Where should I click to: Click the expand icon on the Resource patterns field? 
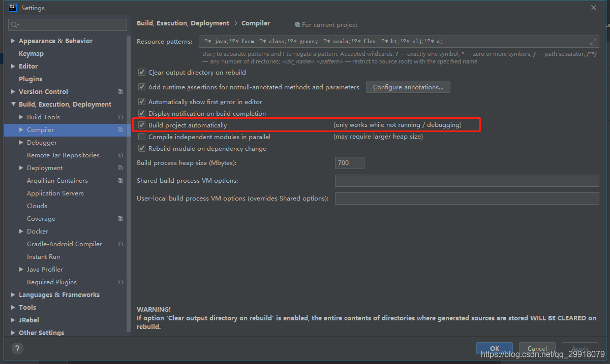(x=594, y=41)
